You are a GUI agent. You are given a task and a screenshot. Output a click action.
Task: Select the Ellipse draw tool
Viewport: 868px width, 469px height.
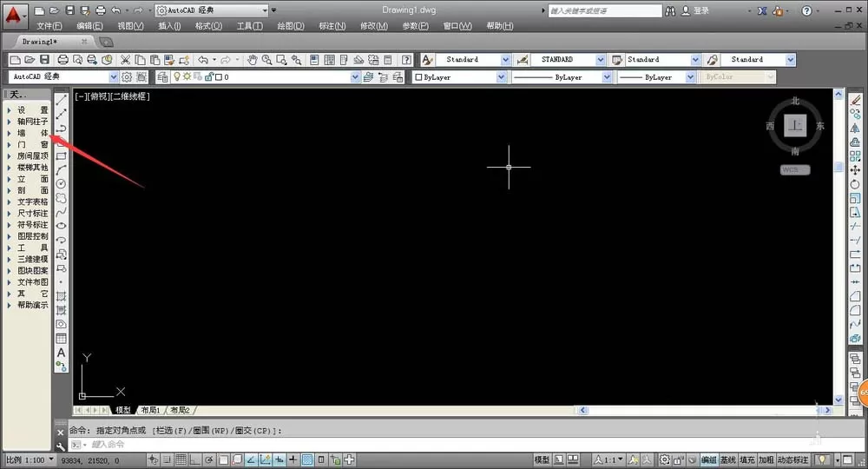61,225
